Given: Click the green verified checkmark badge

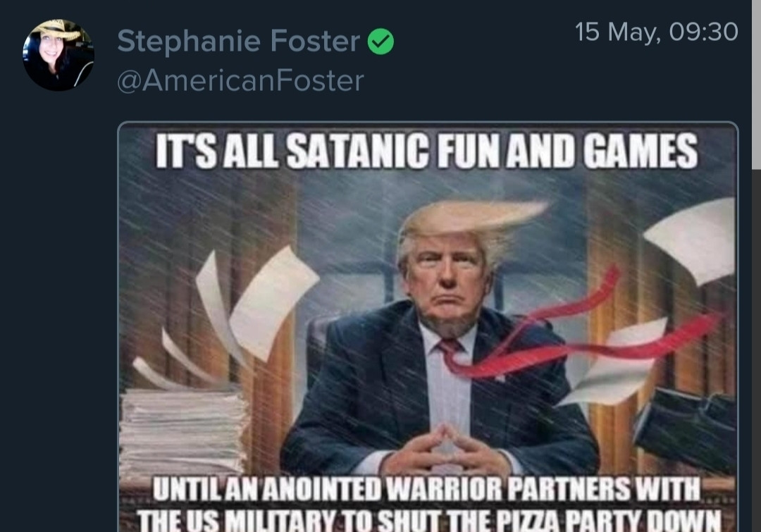Looking at the screenshot, I should pyautogui.click(x=380, y=42).
